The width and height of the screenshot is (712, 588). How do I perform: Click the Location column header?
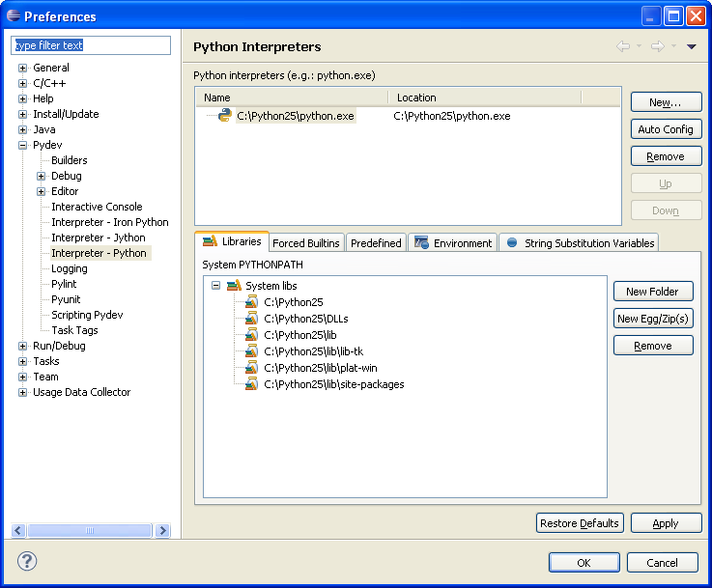click(x=485, y=98)
